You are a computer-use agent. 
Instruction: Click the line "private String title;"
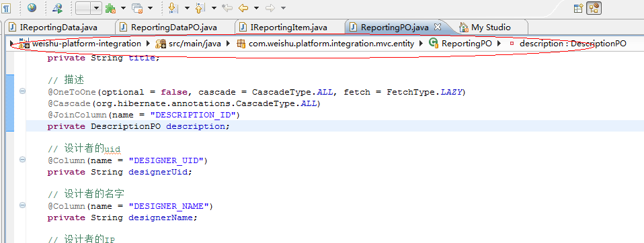point(103,58)
